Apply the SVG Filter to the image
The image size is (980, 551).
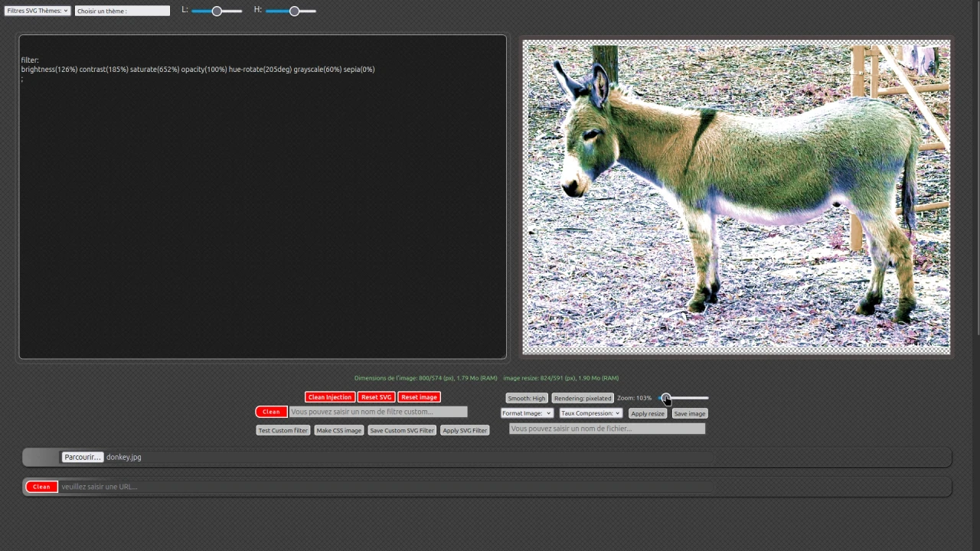click(464, 430)
